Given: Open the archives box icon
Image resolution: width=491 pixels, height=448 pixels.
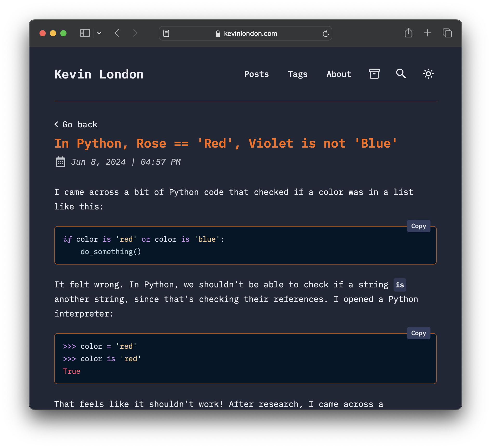Looking at the screenshot, I should tap(374, 74).
